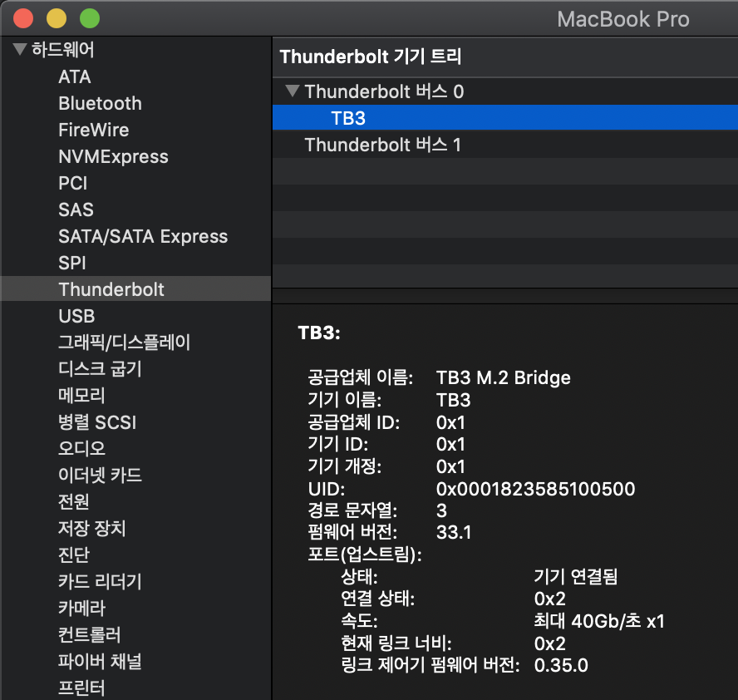Click the MacBook Pro window title
Viewport: 738px width, 700px height.
623,19
